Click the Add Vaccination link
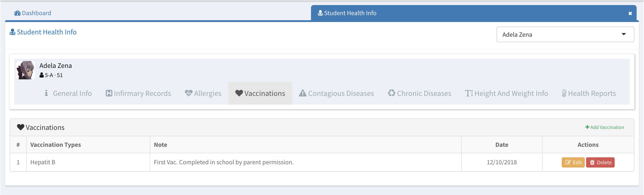The height and width of the screenshot is (195, 644). pyautogui.click(x=604, y=127)
